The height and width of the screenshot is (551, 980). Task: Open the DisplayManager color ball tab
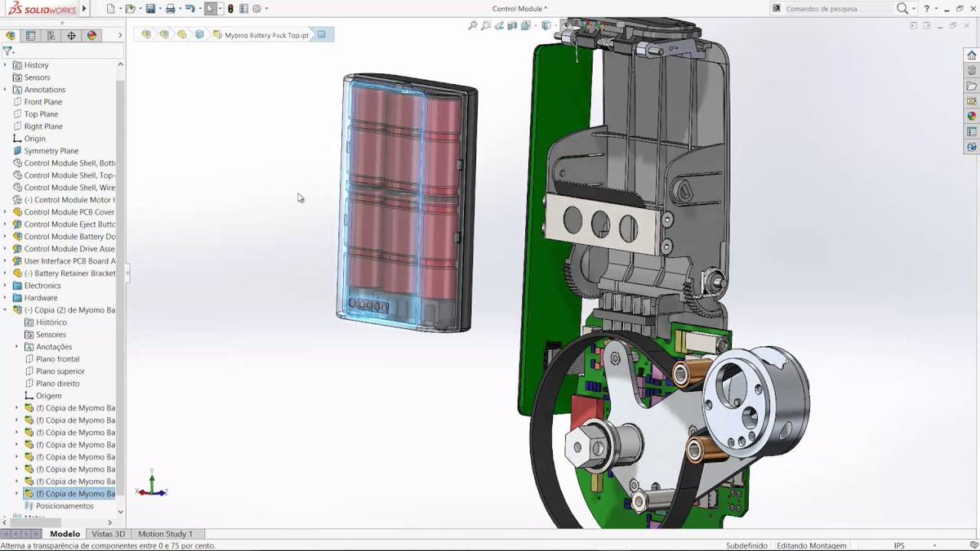coord(91,35)
